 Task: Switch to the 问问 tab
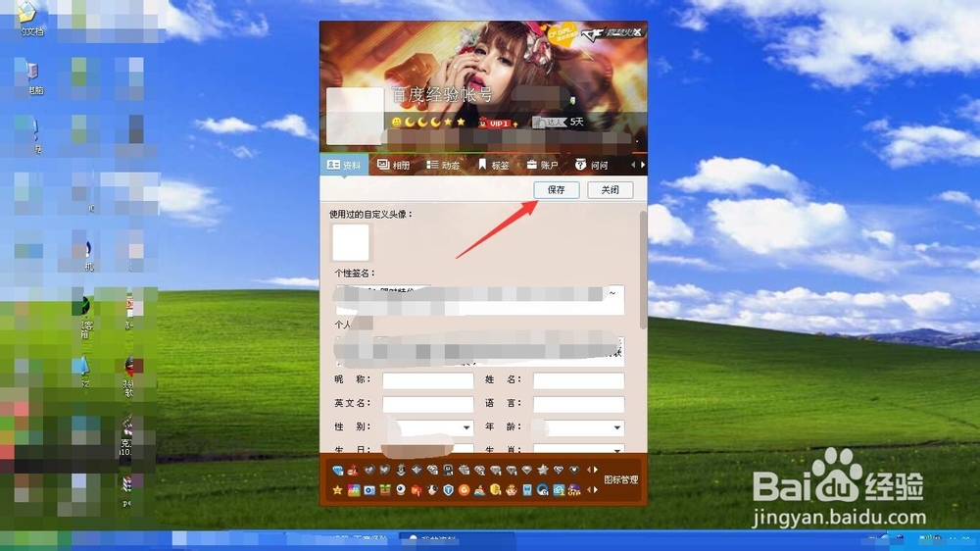(x=592, y=165)
